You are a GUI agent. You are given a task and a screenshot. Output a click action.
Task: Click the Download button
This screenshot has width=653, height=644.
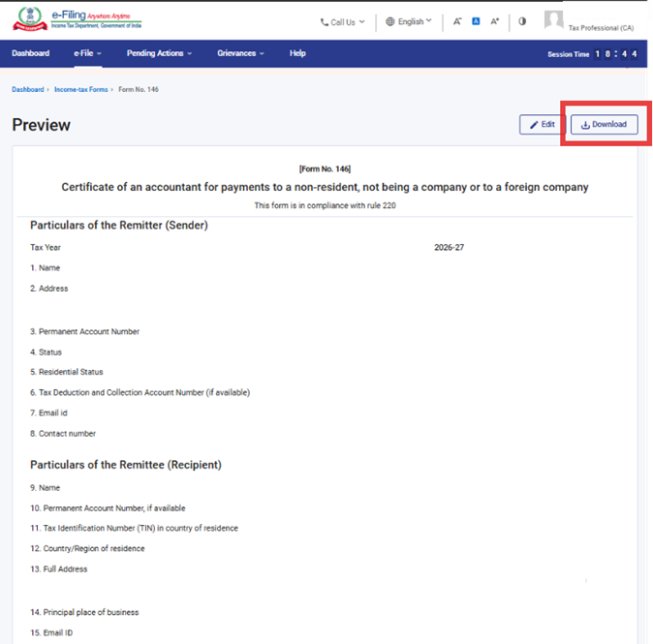[604, 125]
